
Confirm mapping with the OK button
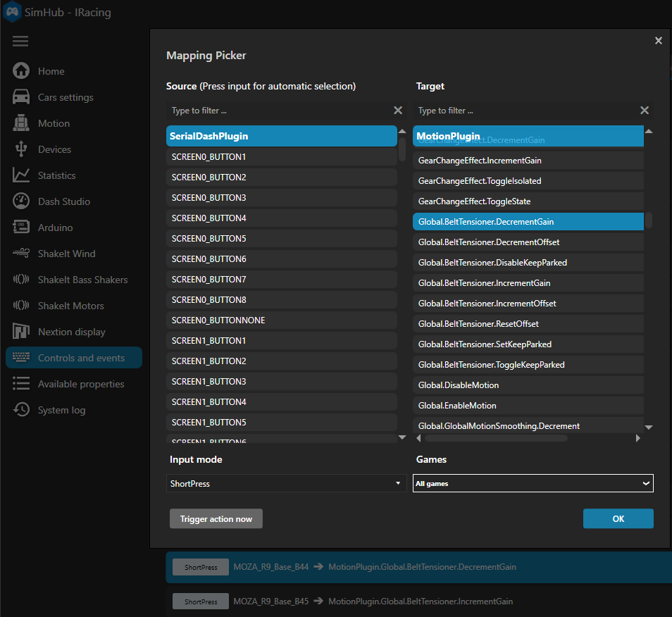(x=618, y=518)
